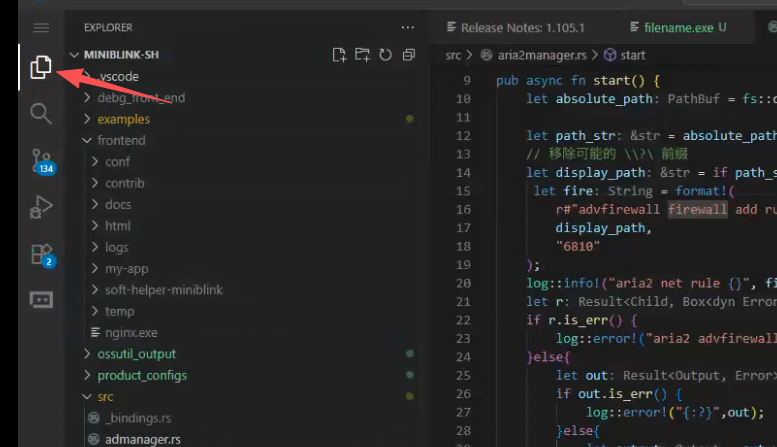Switch to the filename.exe tab
The image size is (777, 447).
click(x=680, y=28)
